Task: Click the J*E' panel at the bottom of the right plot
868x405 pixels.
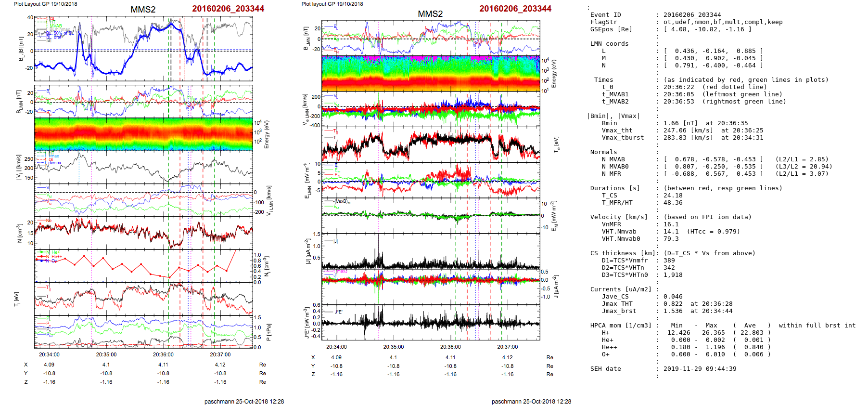Action: 430,323
